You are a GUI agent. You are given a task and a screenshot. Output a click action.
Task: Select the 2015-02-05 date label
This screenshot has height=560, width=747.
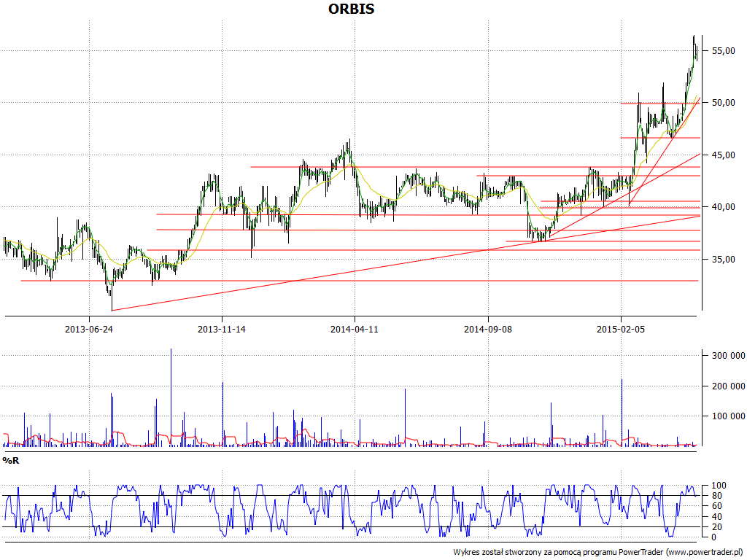[x=621, y=329]
